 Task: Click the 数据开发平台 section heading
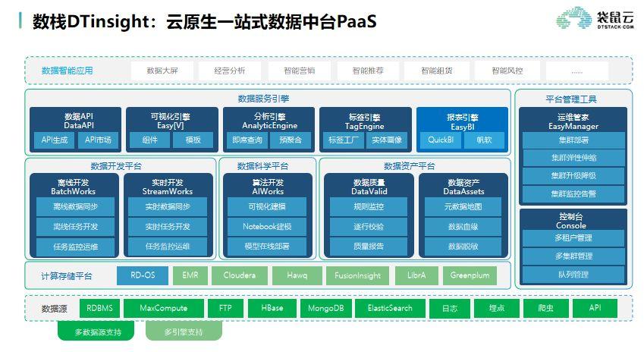point(116,166)
